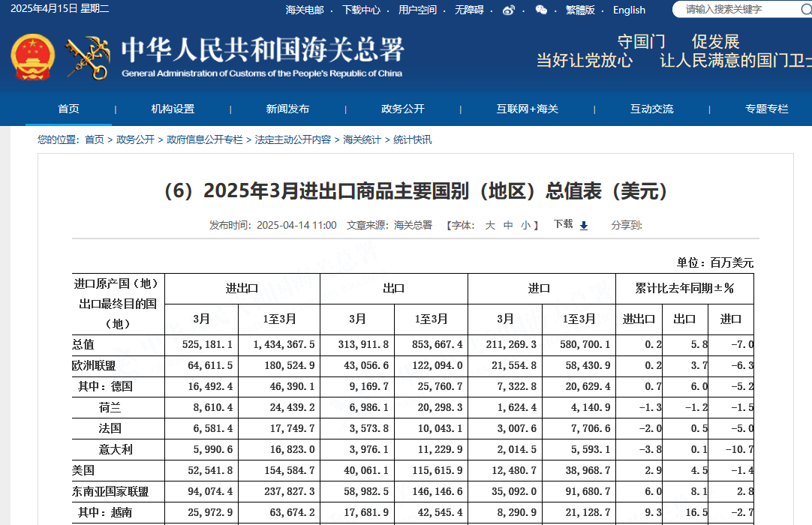
Task: Click the 下载 download link
Action: [563, 224]
